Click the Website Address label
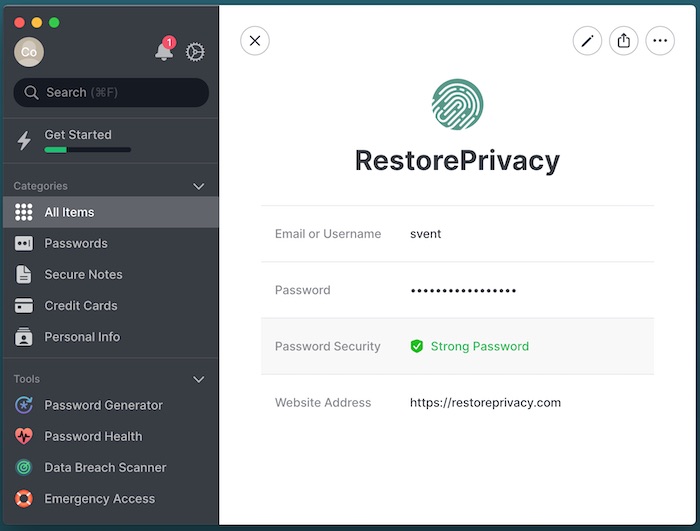700x531 pixels. 323,403
